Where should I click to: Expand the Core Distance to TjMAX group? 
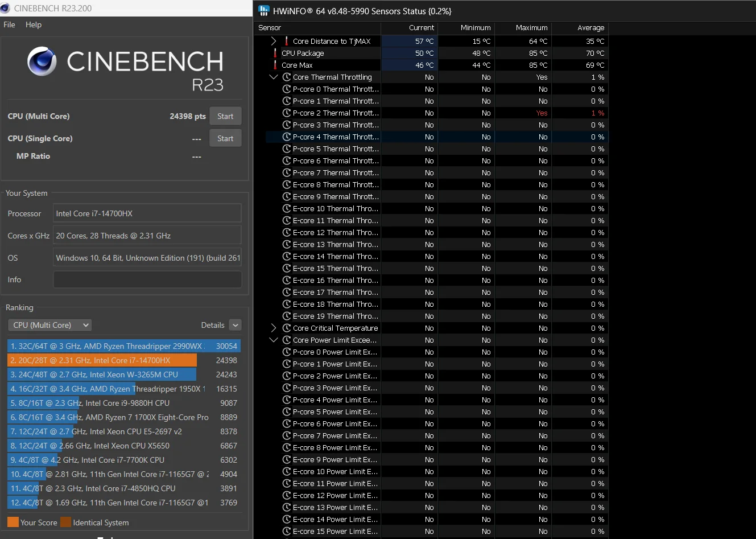pyautogui.click(x=274, y=41)
